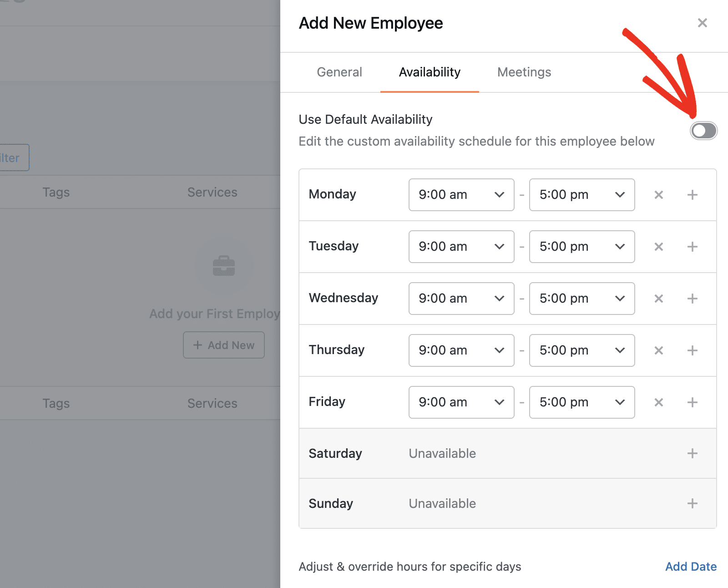Switch to the General tab

339,72
